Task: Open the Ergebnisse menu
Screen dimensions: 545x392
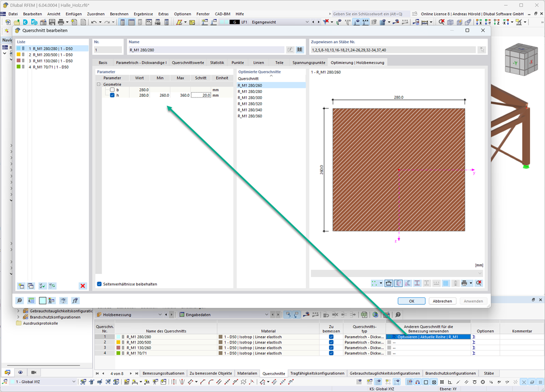Action: click(x=143, y=14)
